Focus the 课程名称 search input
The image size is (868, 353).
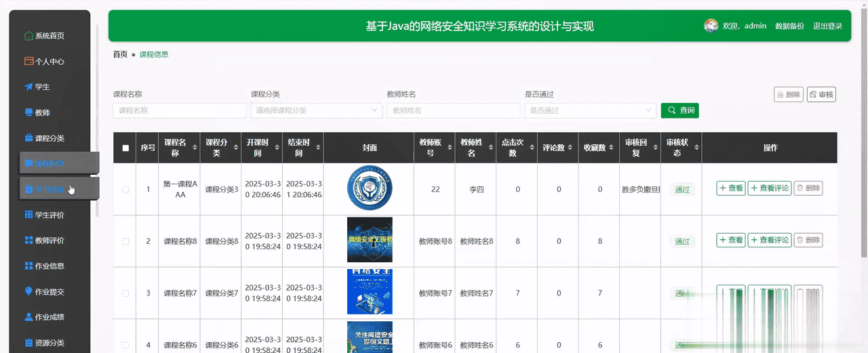(180, 110)
